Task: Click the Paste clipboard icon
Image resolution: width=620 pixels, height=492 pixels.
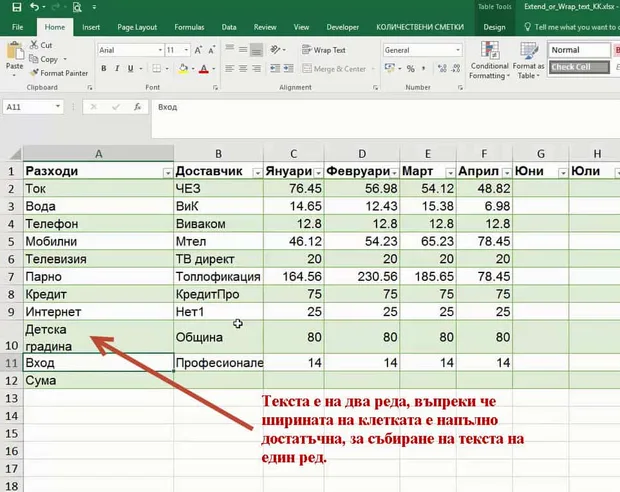Action: 15,52
